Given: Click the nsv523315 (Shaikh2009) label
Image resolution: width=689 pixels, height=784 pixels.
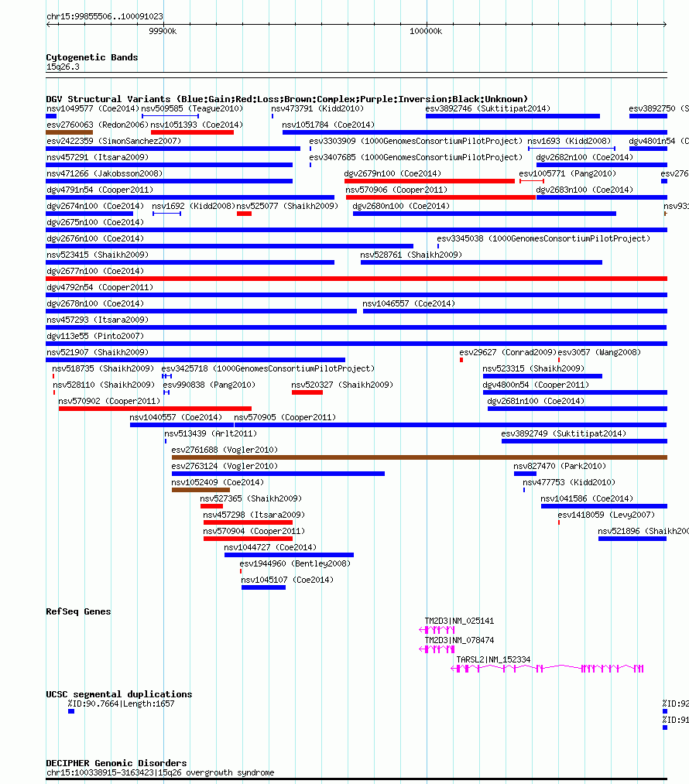Looking at the screenshot, I should pos(533,368).
